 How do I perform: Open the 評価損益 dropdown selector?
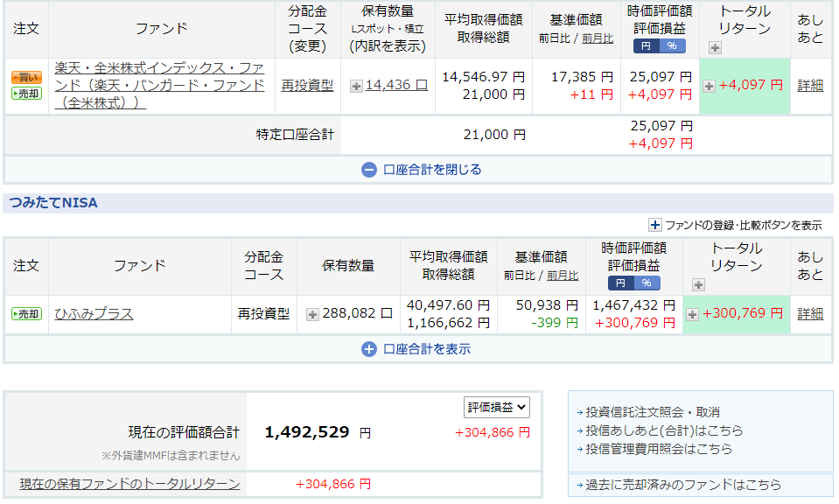pyautogui.click(x=496, y=407)
